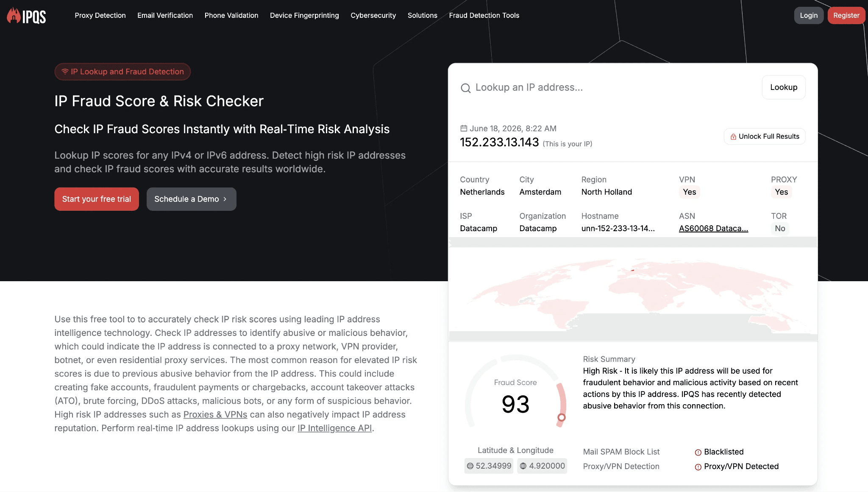Click the hostname unn-152-233-13-14...
Screen dimensions: 868x492
point(618,229)
